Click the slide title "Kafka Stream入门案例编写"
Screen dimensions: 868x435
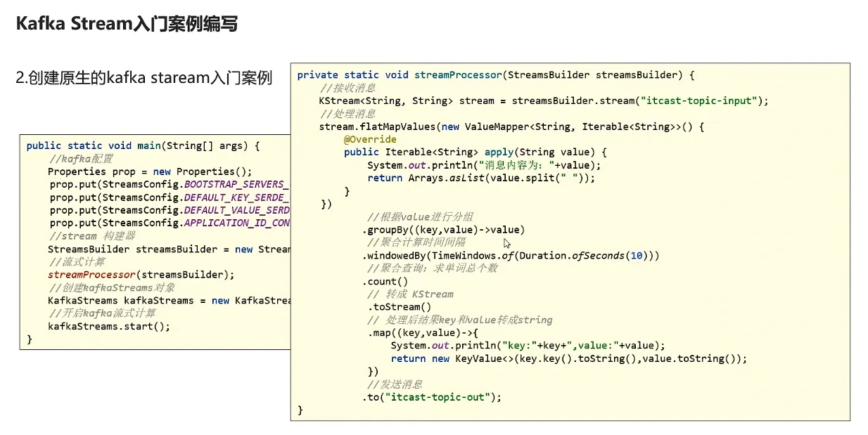tap(127, 25)
